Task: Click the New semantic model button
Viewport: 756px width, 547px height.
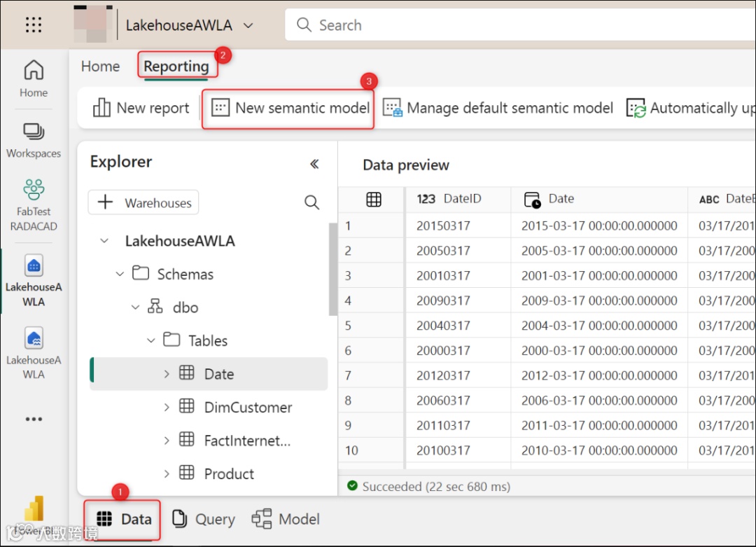Action: [x=291, y=108]
